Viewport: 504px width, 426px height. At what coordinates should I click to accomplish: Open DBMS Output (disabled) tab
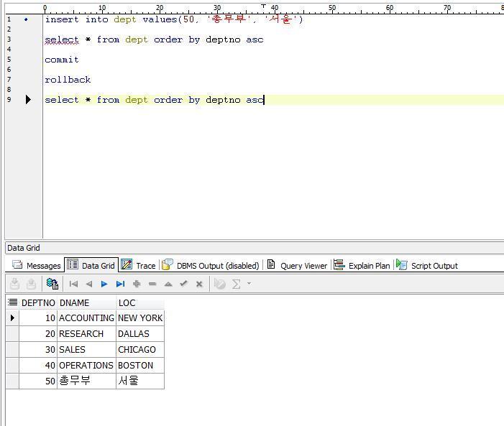coord(210,265)
